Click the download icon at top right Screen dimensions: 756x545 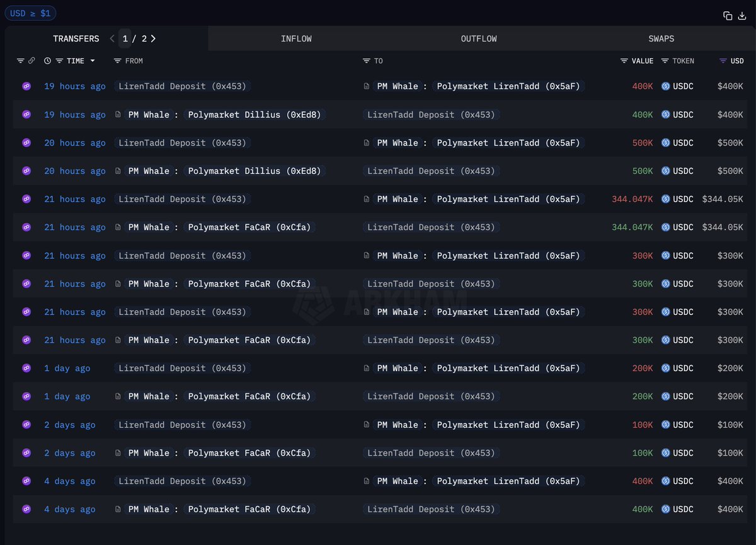[x=742, y=16]
